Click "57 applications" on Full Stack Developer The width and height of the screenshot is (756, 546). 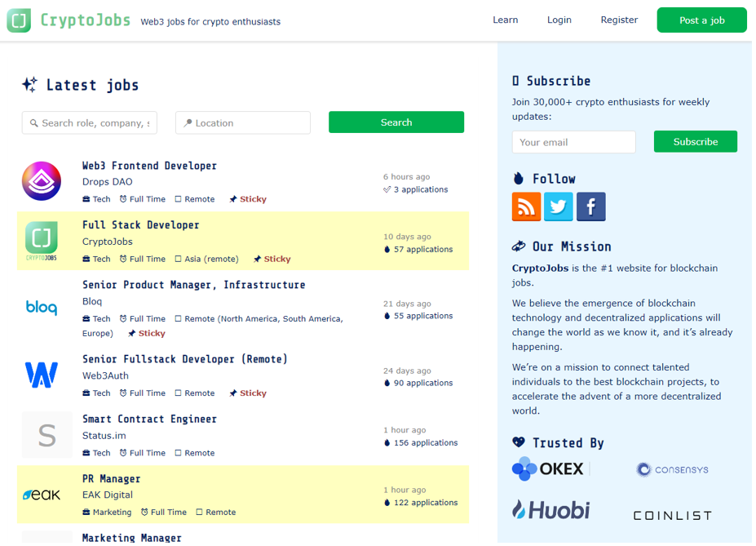coord(418,250)
